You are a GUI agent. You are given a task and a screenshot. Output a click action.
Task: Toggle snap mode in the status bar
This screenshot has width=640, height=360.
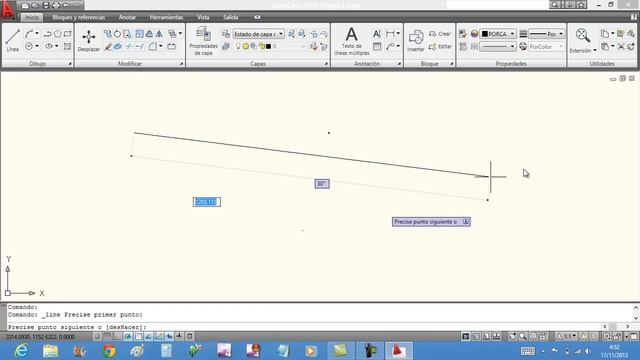tap(97, 336)
